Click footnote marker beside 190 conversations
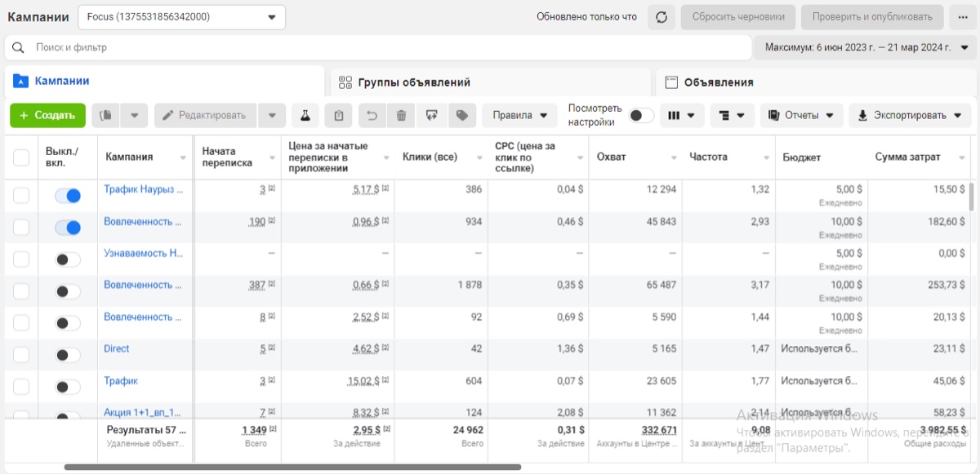 [272, 221]
